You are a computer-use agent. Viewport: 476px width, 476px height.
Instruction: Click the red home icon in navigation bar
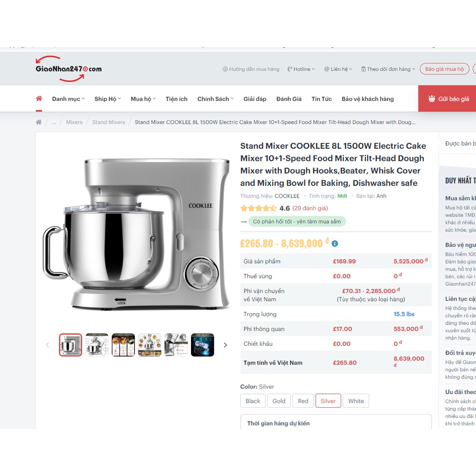39,99
